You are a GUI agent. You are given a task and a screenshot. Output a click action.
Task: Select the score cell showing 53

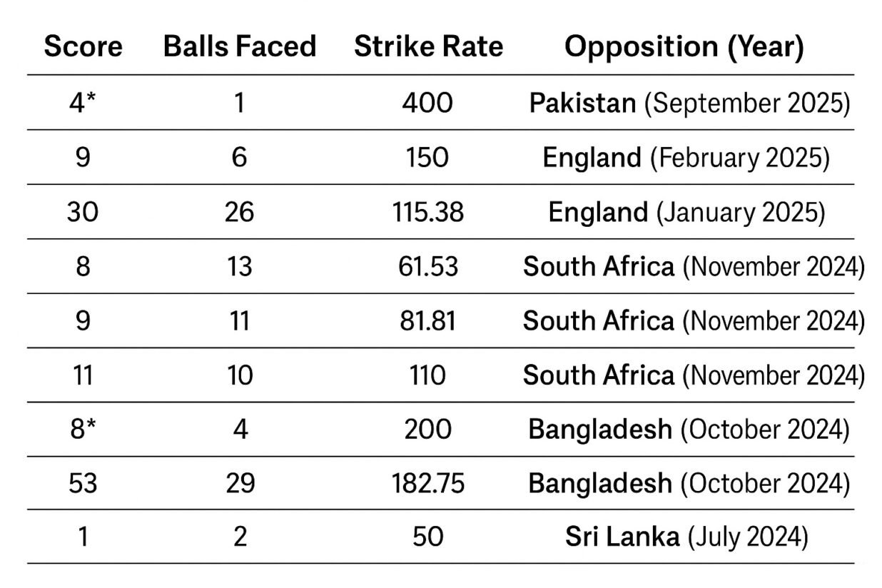[x=83, y=483]
